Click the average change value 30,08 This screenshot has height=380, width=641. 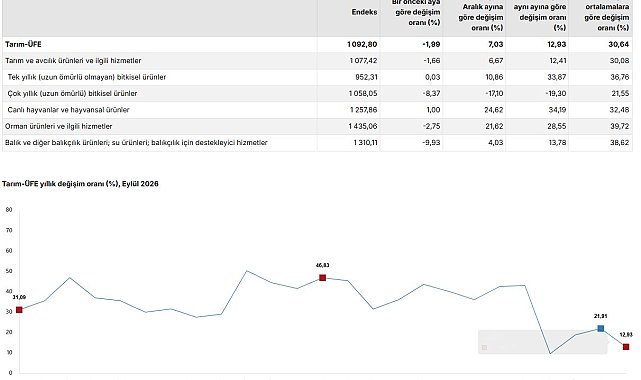(x=620, y=60)
